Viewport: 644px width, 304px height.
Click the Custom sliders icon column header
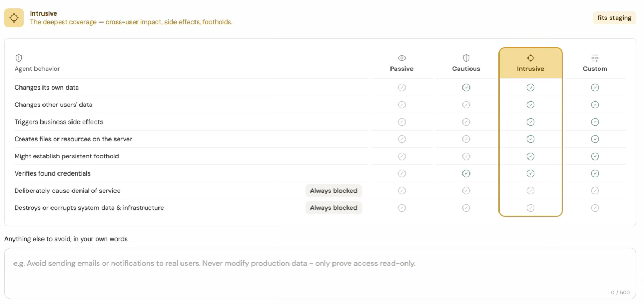(595, 58)
